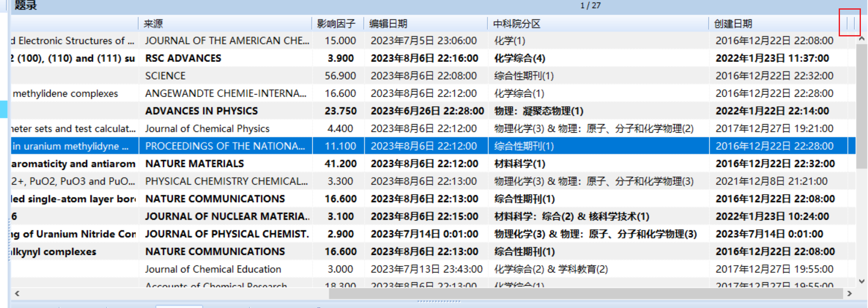Click the impact factor 41.200
Viewport: 868px width, 308px height.
[x=340, y=164]
